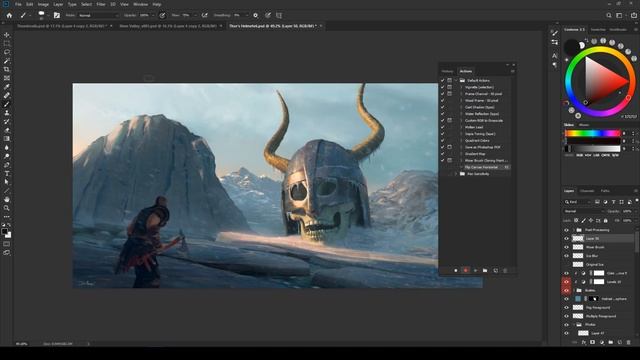The image size is (640, 360).
Task: Select the Crop tool
Action: point(7,69)
